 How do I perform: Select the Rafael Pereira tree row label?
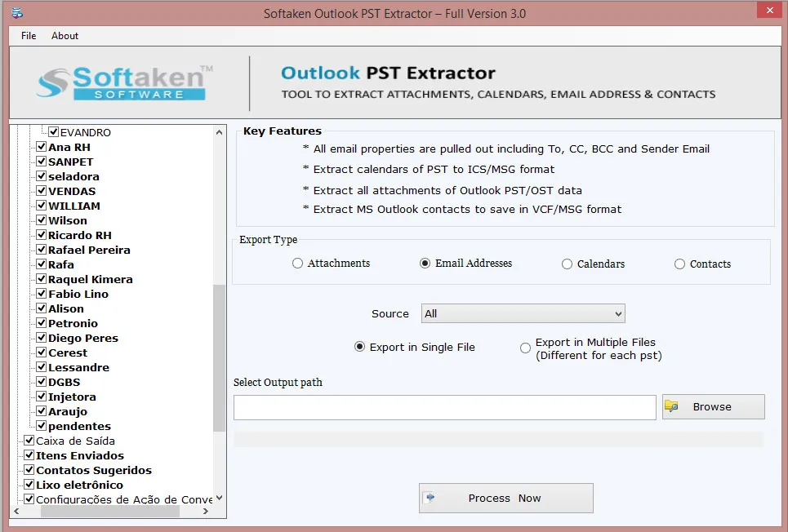tap(90, 250)
